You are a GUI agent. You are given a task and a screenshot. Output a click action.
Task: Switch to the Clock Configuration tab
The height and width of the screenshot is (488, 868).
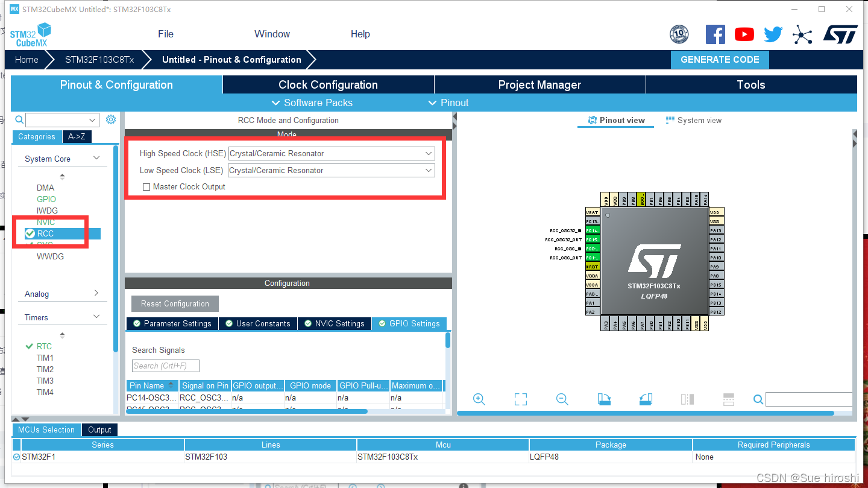[329, 85]
